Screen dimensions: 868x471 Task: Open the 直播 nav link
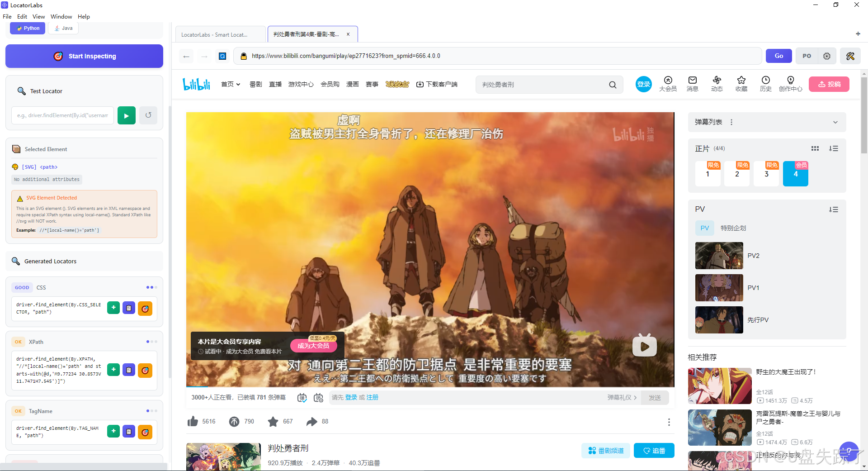[275, 84]
